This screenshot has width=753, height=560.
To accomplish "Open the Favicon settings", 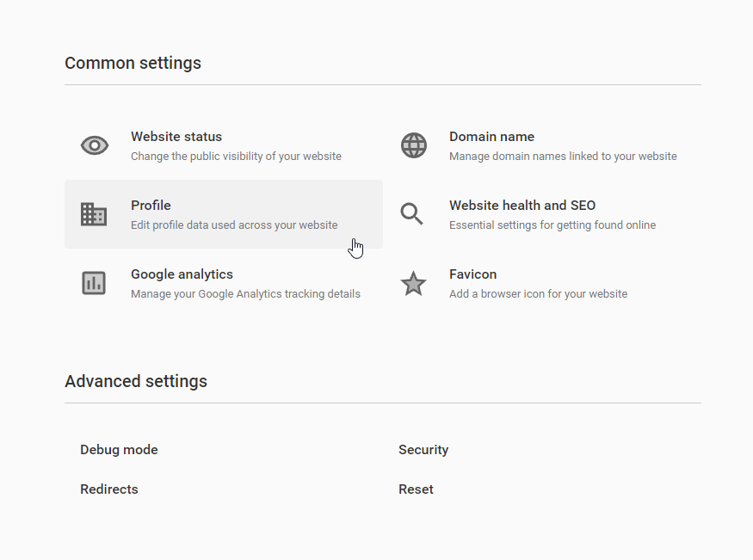I will [x=472, y=274].
